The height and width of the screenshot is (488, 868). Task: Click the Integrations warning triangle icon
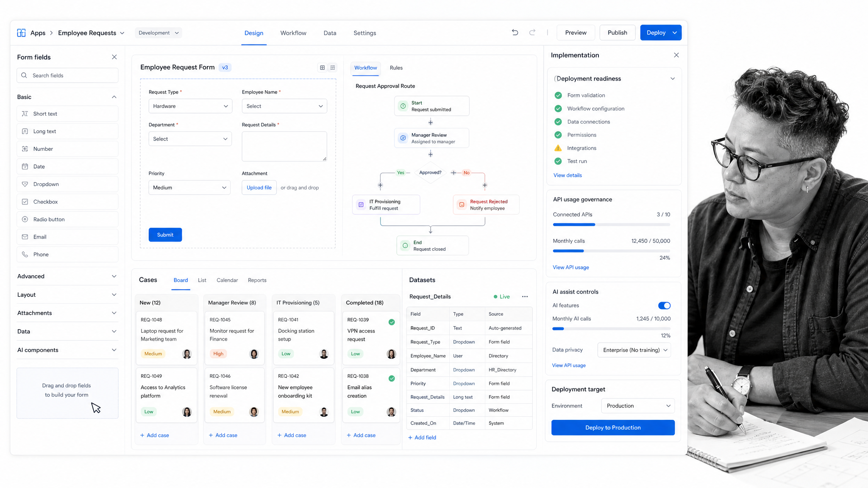(558, 148)
